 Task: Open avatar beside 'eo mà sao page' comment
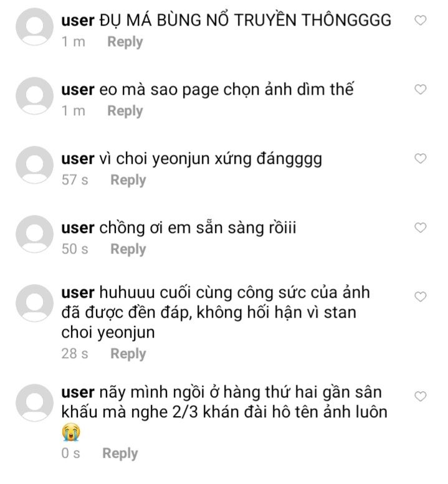click(34, 96)
